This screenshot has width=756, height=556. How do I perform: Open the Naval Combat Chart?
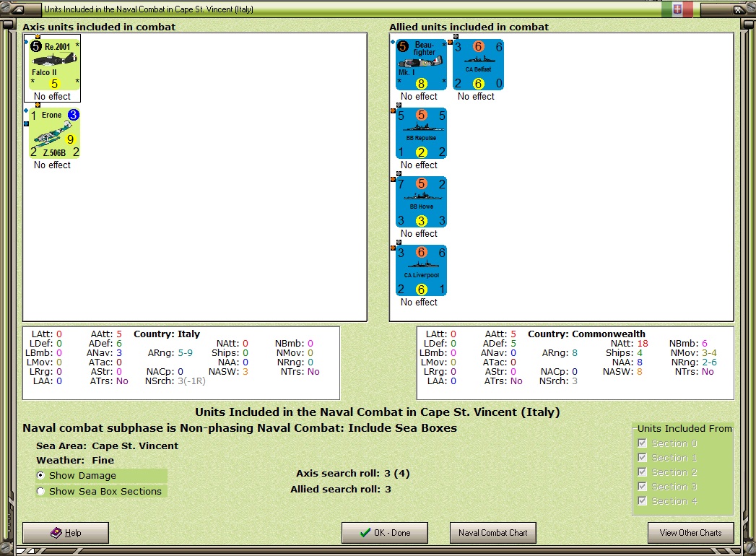click(x=492, y=533)
